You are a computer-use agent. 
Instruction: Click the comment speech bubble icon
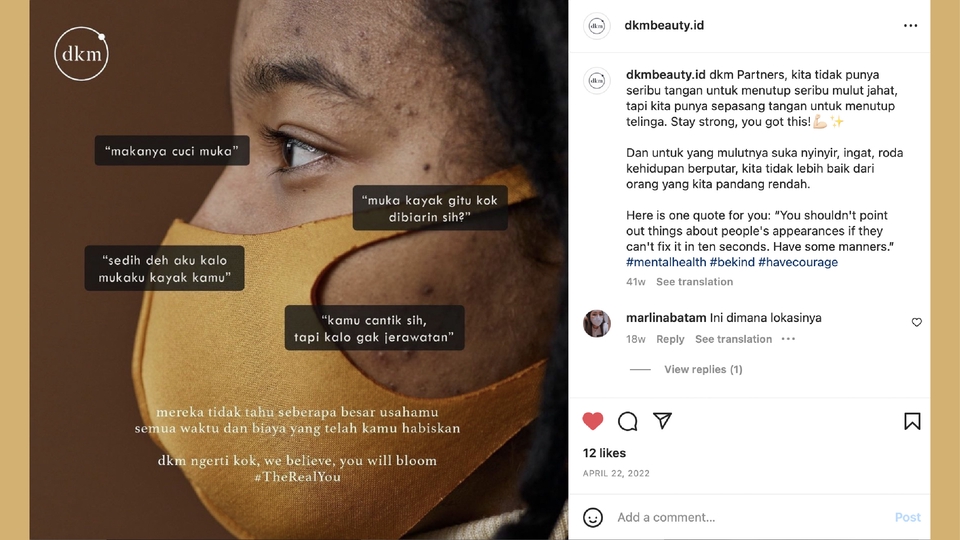click(628, 421)
